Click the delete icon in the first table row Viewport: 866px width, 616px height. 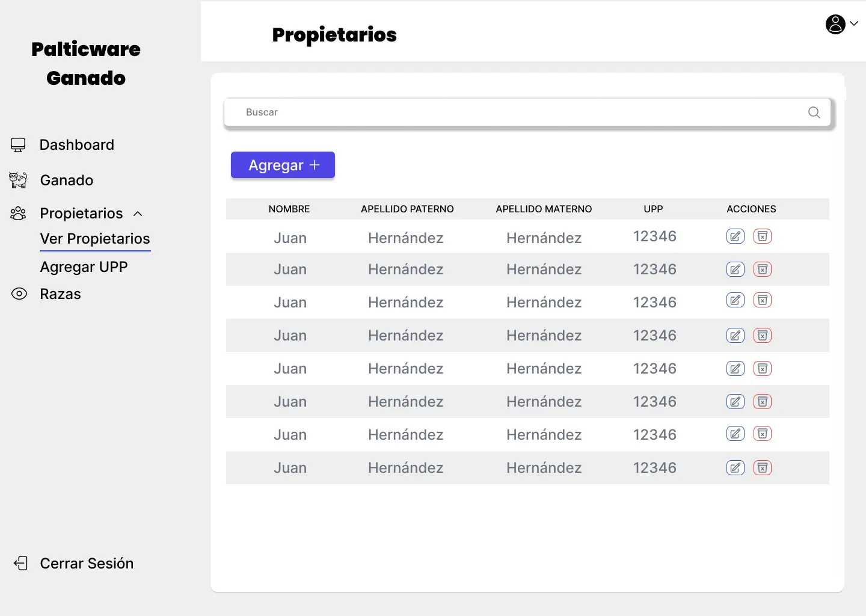pos(762,236)
